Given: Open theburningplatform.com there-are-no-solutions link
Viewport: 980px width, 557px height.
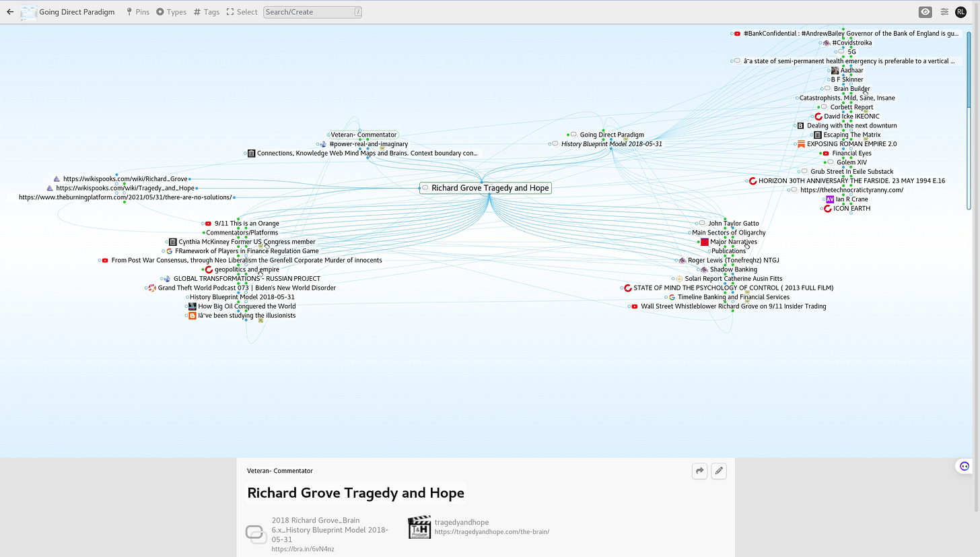Looking at the screenshot, I should (125, 197).
